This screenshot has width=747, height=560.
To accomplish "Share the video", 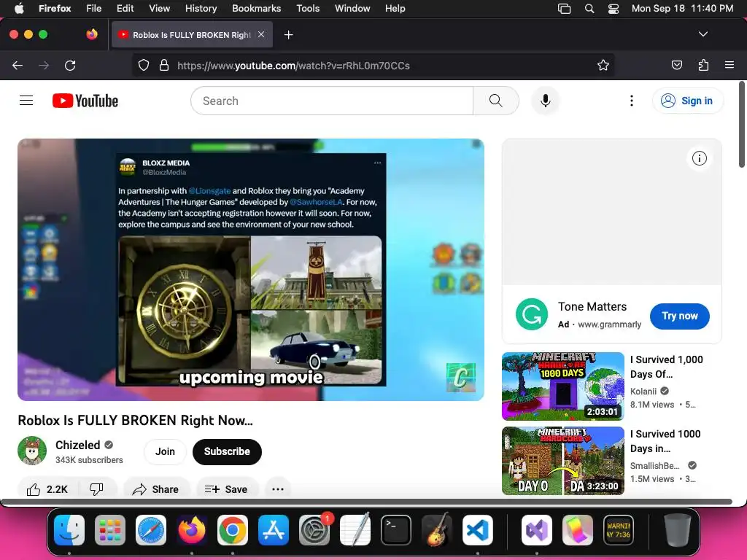I will [156, 489].
